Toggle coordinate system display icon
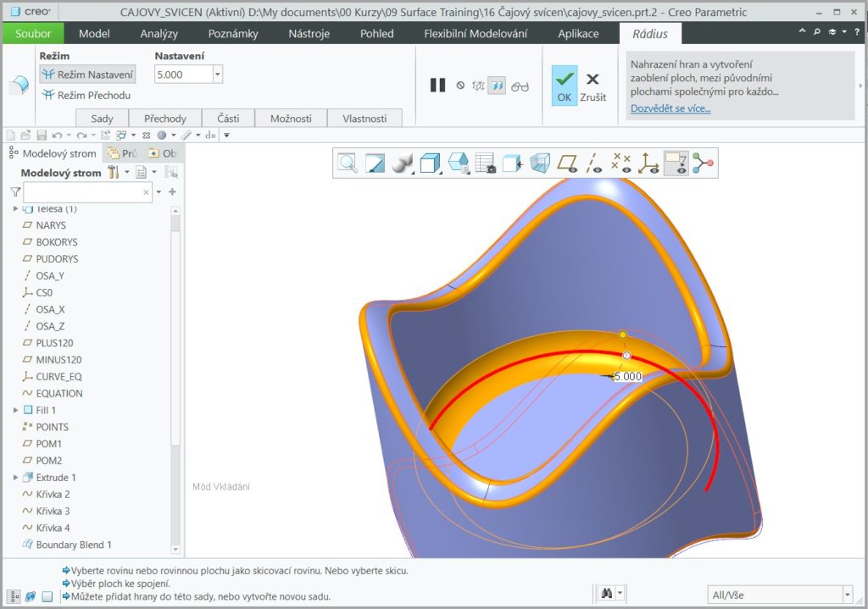 [649, 163]
